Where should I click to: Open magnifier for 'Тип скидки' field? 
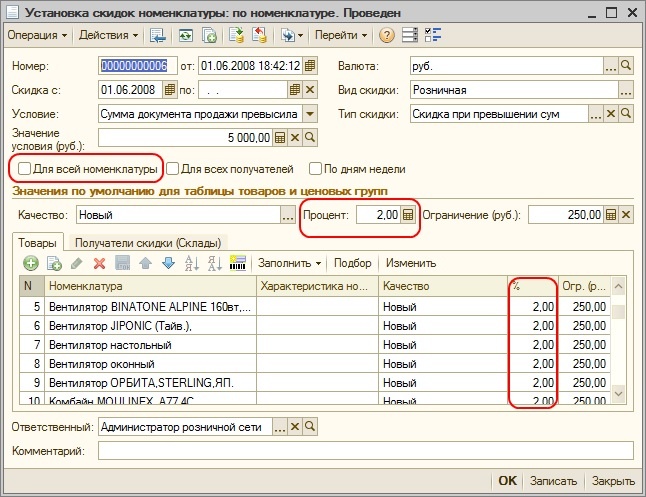click(626, 114)
